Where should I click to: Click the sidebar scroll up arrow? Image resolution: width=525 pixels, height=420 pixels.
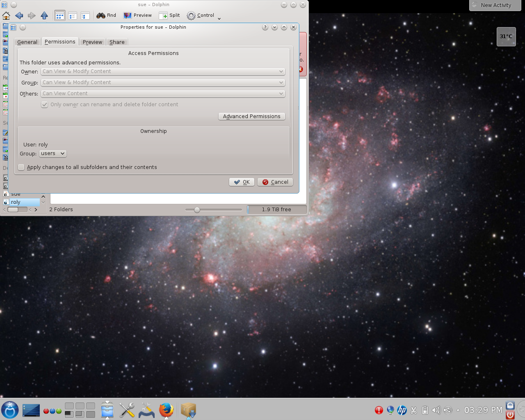43,197
